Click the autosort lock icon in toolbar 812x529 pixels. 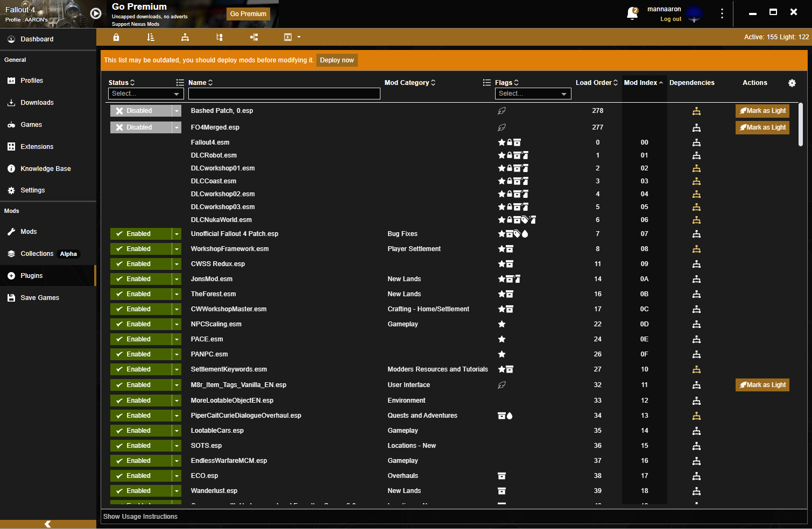tap(116, 37)
